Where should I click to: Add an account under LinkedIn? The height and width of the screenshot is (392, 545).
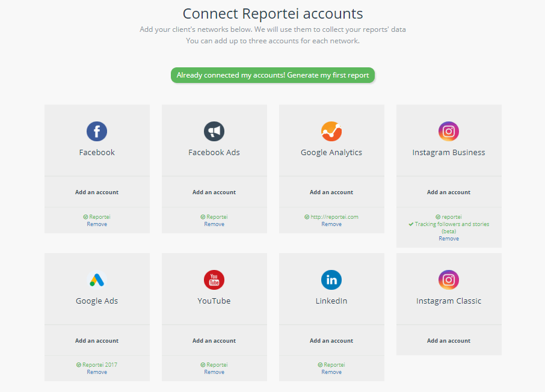(331, 340)
